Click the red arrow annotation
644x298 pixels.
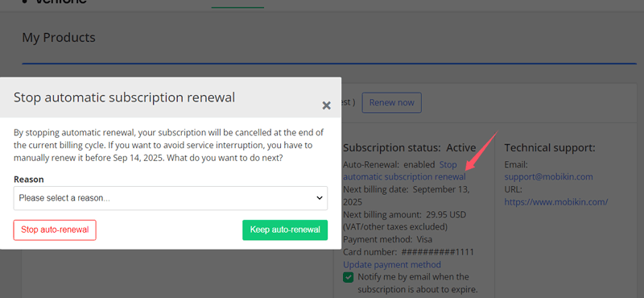[x=481, y=151]
